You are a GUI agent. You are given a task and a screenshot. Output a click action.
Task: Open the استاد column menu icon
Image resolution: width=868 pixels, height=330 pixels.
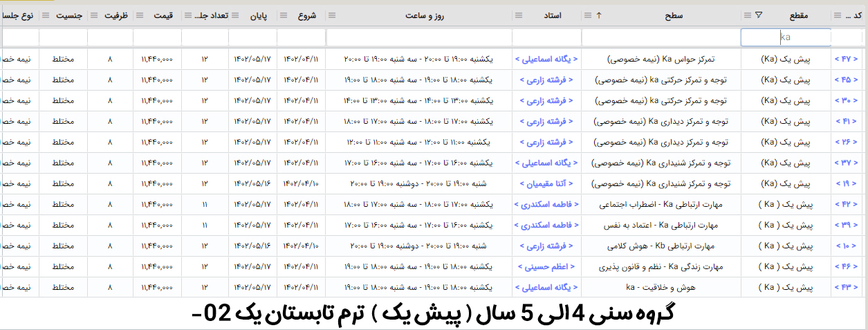point(519,15)
